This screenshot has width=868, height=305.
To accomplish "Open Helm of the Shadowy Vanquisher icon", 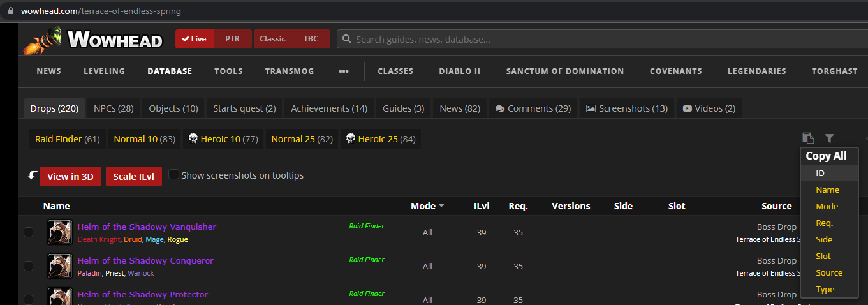I will coord(60,232).
